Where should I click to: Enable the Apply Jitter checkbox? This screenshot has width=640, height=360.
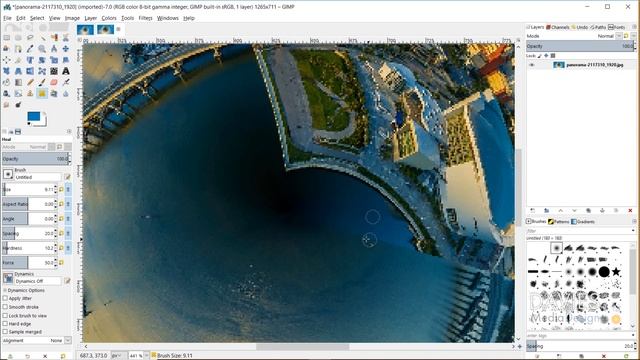coord(5,298)
